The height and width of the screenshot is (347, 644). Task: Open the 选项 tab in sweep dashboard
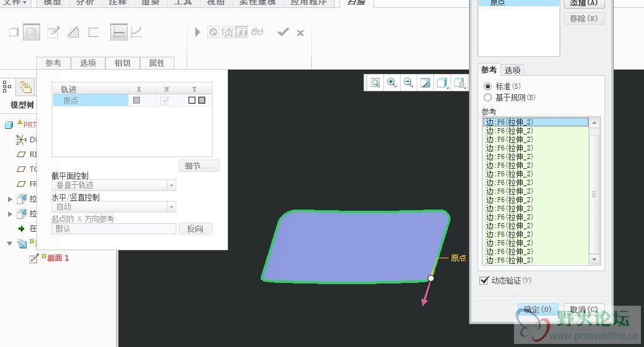pos(88,63)
